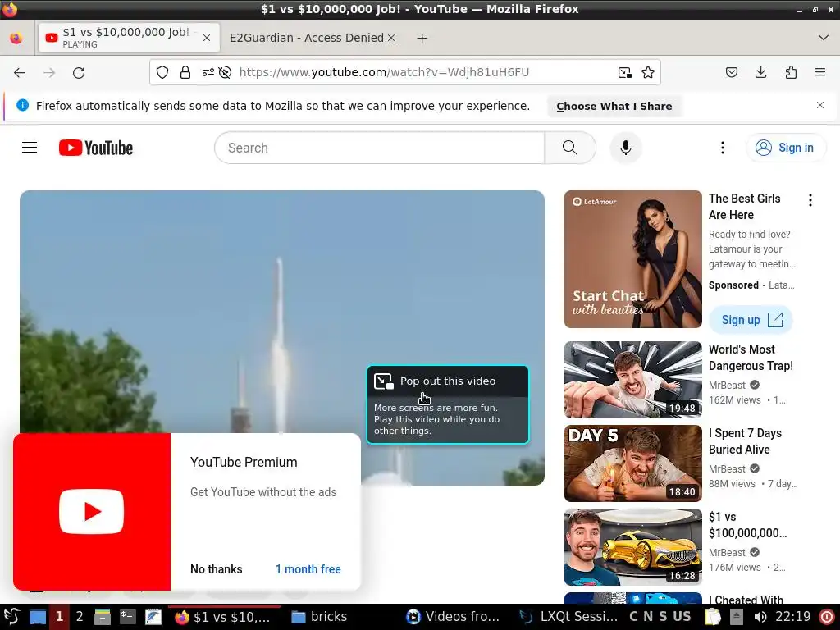
Task: Go back with the browser back arrow
Action: (x=20, y=72)
